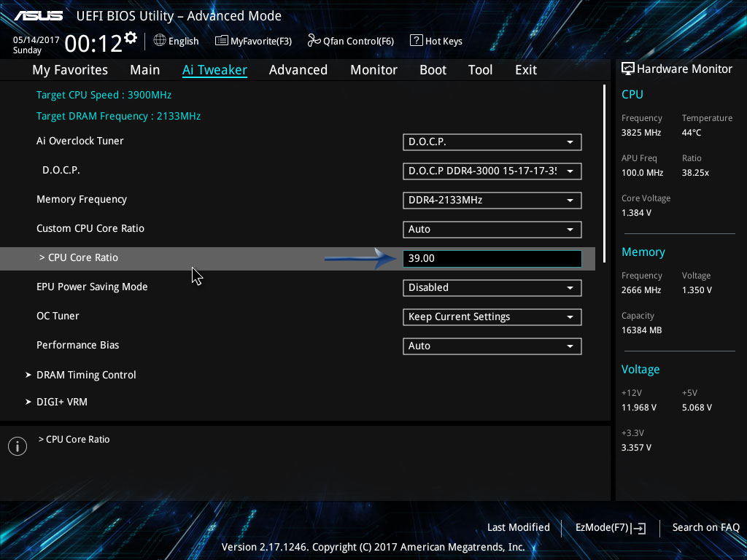Click the Qfan Control fan icon
747x560 pixels.
point(314,41)
